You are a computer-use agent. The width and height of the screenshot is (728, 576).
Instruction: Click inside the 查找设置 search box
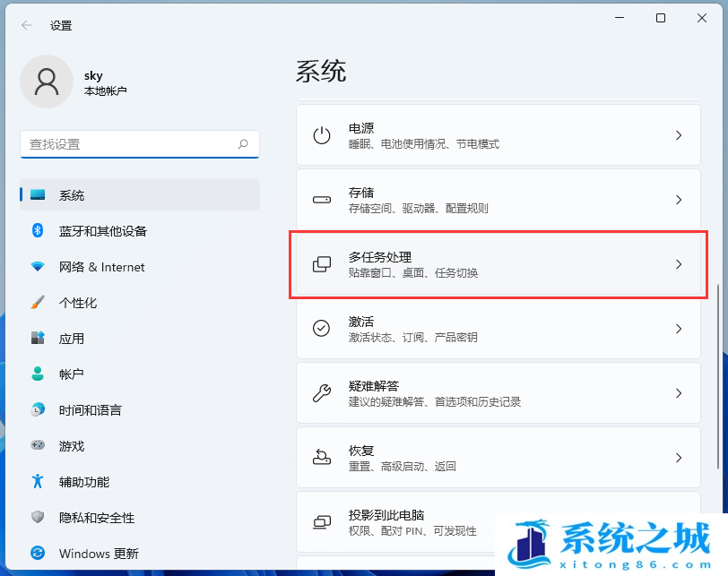(139, 144)
